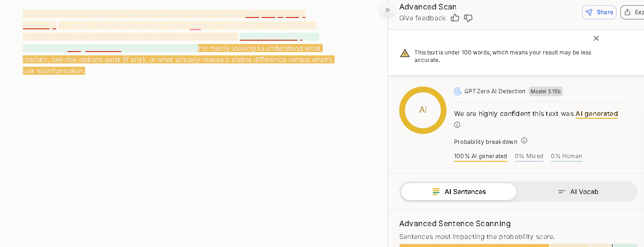Click the Probability breakdown info icon
This screenshot has height=247, width=644.
[x=524, y=141]
